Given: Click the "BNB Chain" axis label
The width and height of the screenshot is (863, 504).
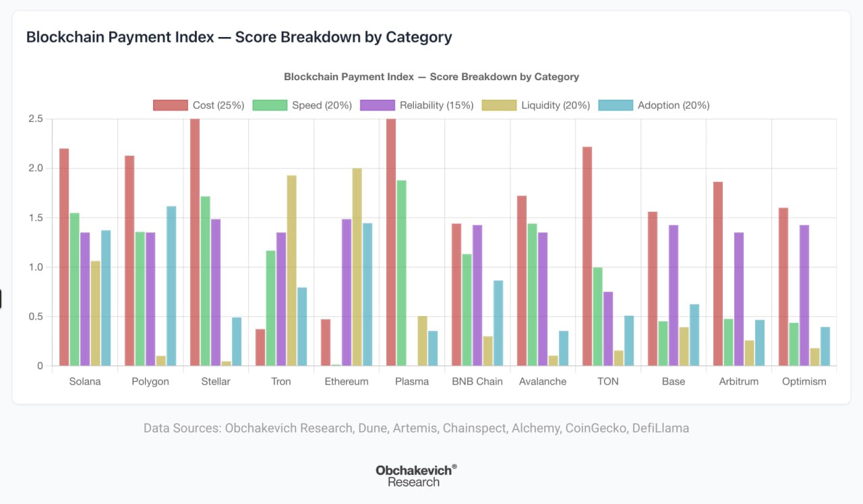Looking at the screenshot, I should click(x=477, y=381).
